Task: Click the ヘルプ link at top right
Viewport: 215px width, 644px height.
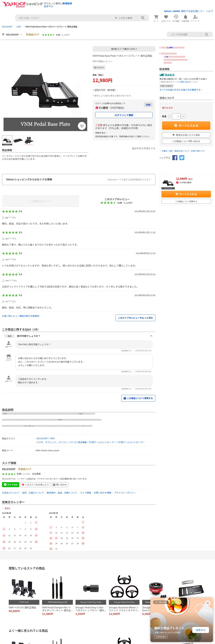Action: coord(209,11)
